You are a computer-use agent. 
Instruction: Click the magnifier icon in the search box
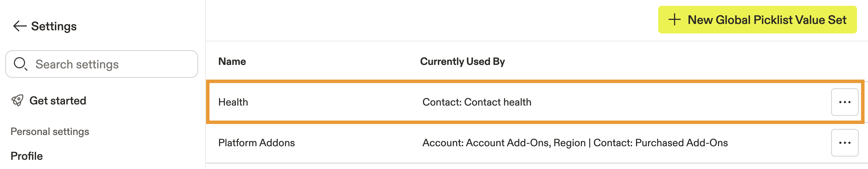20,64
